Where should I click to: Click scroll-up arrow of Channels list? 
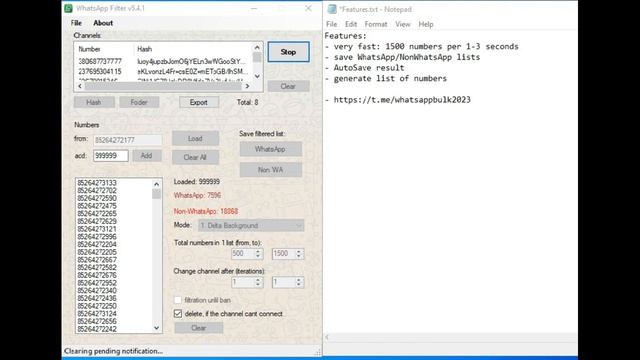pyautogui.click(x=257, y=47)
